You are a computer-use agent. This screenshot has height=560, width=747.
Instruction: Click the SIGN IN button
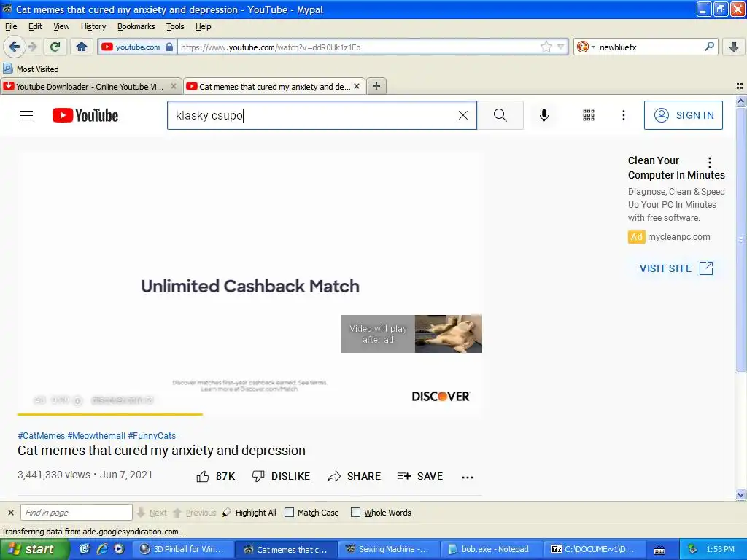[x=683, y=115]
